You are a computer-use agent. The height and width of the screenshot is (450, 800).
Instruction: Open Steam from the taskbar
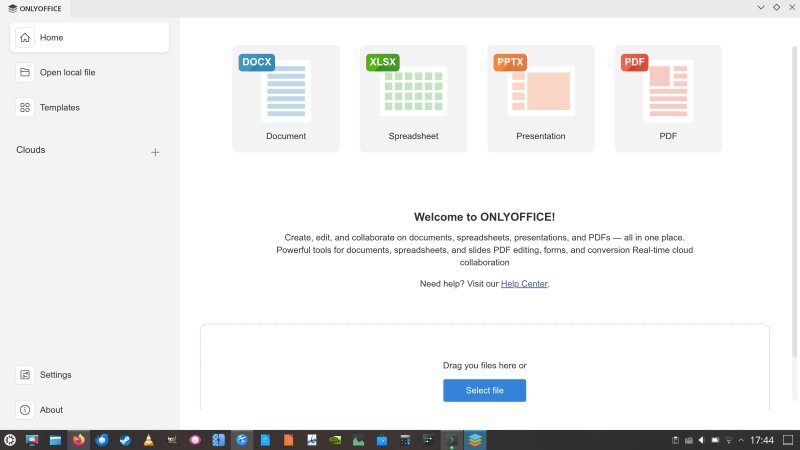click(125, 440)
